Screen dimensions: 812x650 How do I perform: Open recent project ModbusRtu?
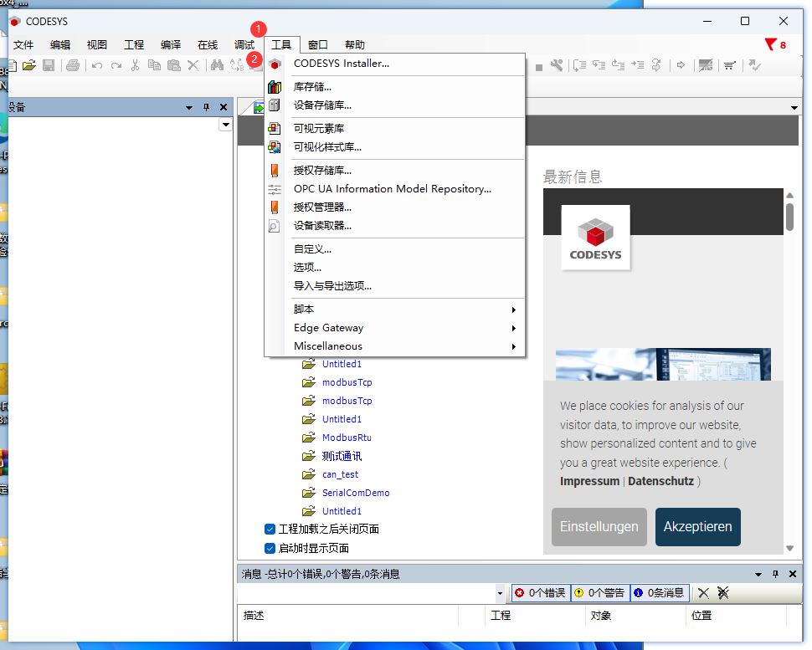point(347,438)
